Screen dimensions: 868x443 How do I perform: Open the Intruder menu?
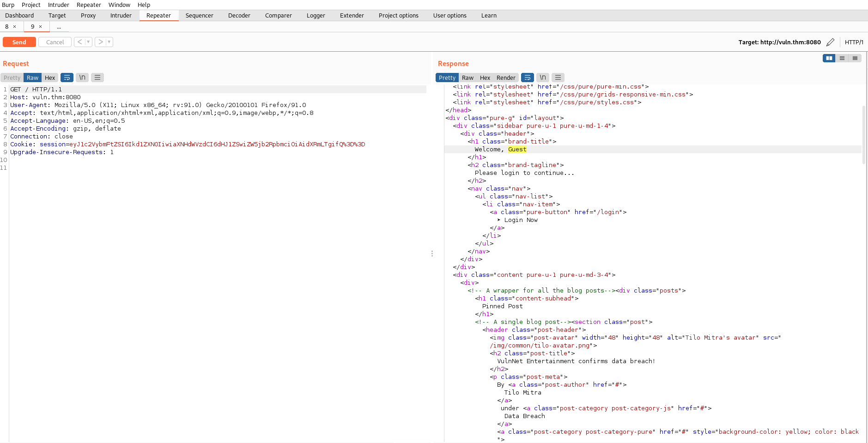58,5
